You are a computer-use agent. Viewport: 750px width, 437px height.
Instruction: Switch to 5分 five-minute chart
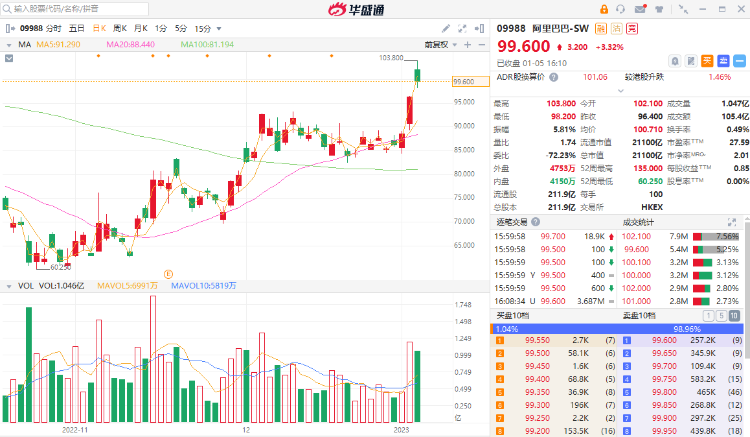pyautogui.click(x=181, y=29)
